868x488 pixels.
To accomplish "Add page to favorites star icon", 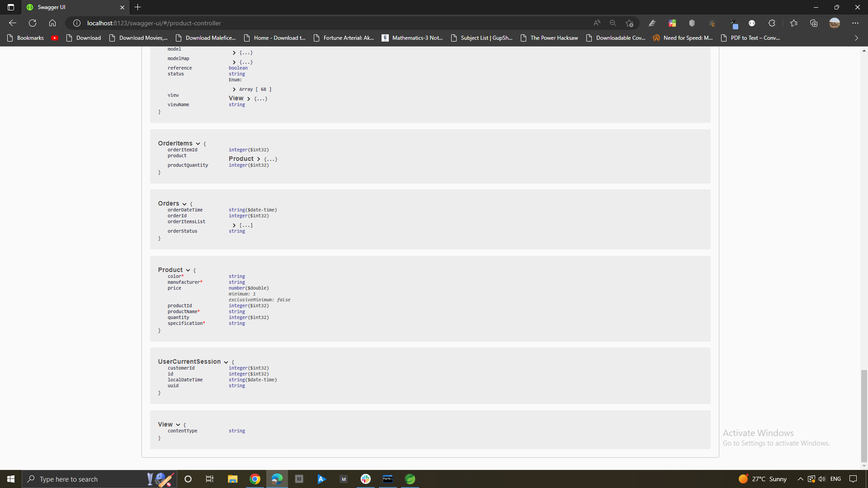I will [x=629, y=23].
